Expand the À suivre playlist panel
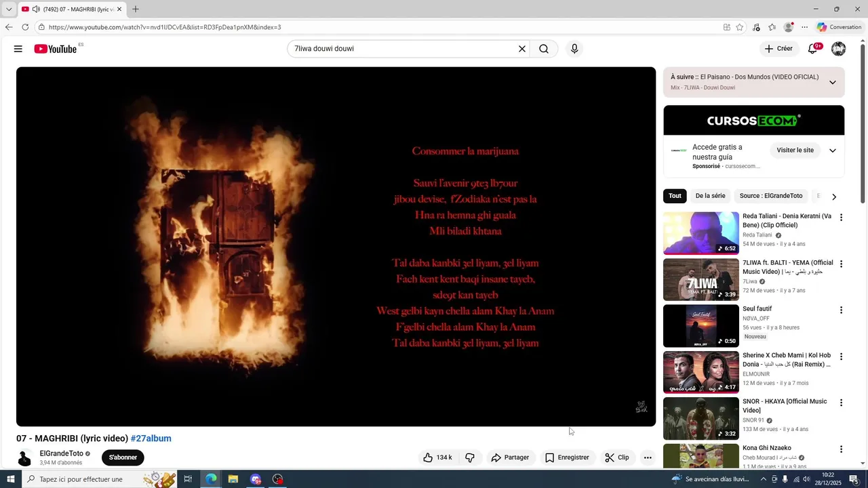 (833, 82)
